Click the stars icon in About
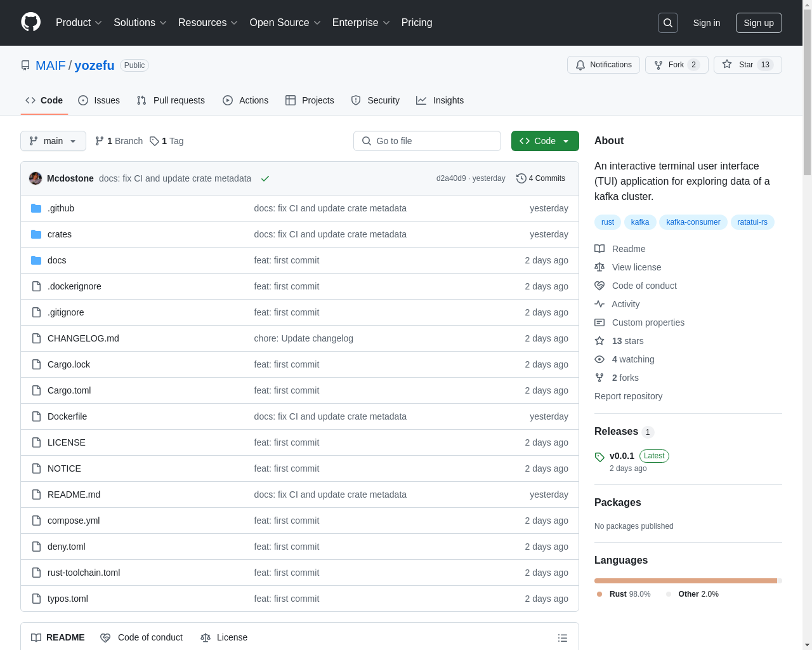The width and height of the screenshot is (812, 650). [599, 341]
